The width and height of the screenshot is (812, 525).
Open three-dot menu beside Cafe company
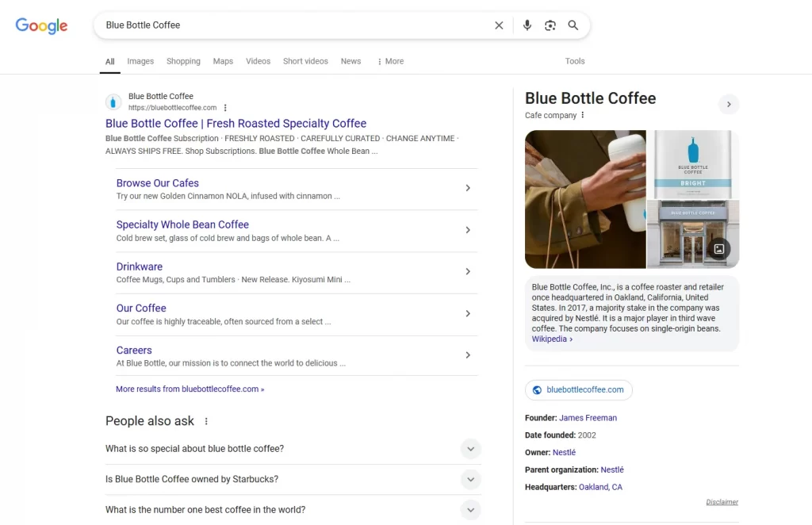coord(583,115)
